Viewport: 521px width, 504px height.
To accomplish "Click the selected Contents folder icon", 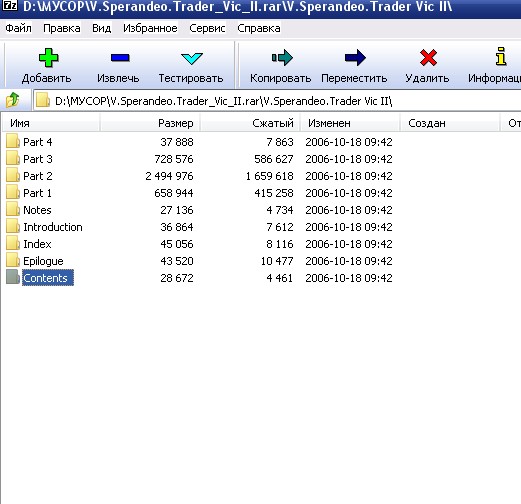I will [x=13, y=277].
